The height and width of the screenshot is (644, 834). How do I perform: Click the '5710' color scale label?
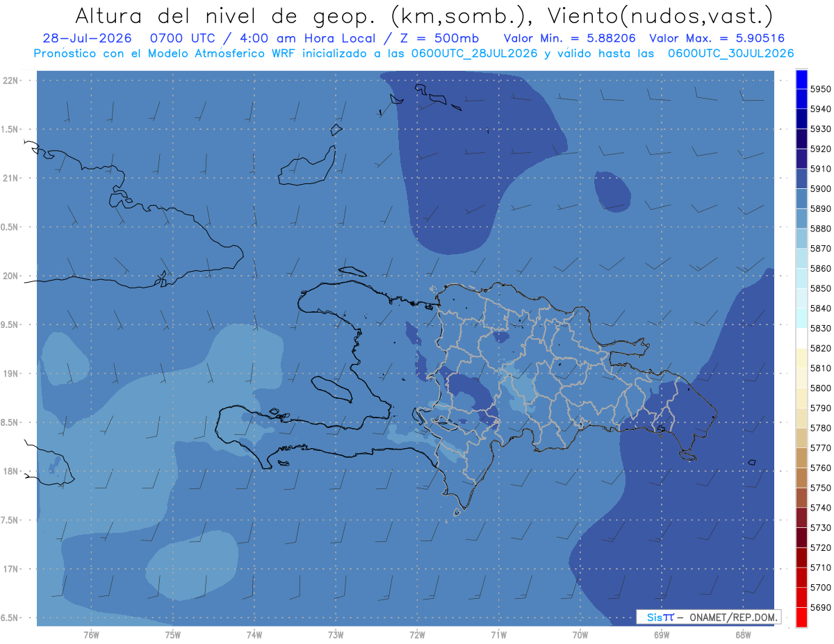coord(821,568)
